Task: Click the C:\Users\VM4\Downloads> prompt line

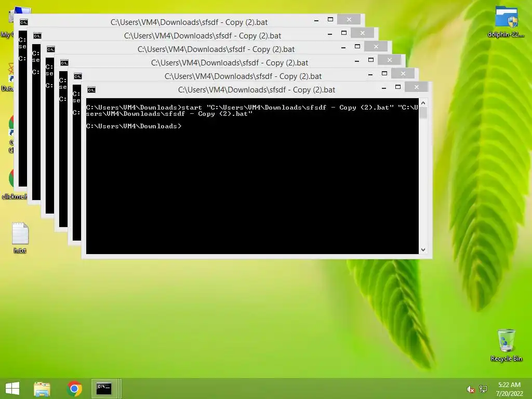Action: pyautogui.click(x=134, y=126)
